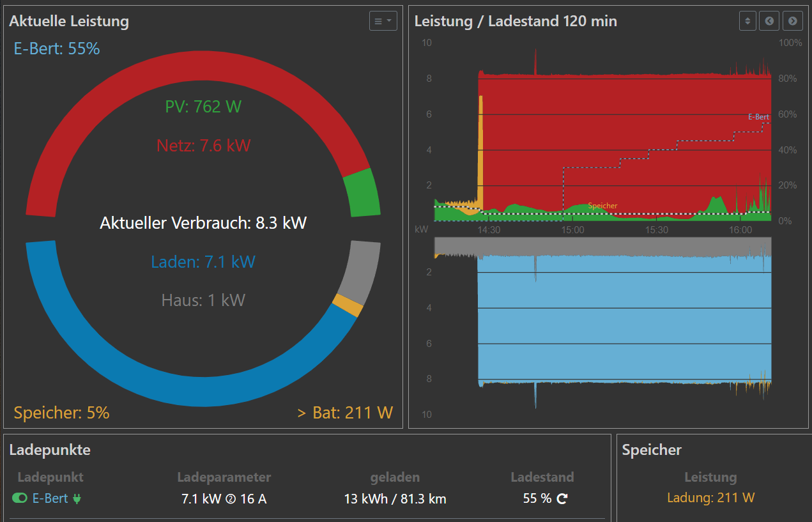Click the up/down arrows button above the graph
The width and height of the screenshot is (812, 522).
pos(747,21)
